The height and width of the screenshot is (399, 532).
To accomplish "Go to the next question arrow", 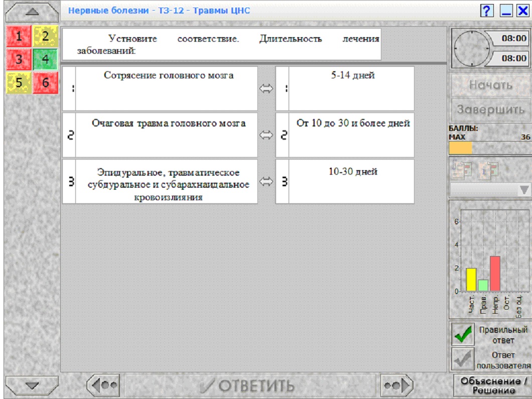I will (396, 385).
